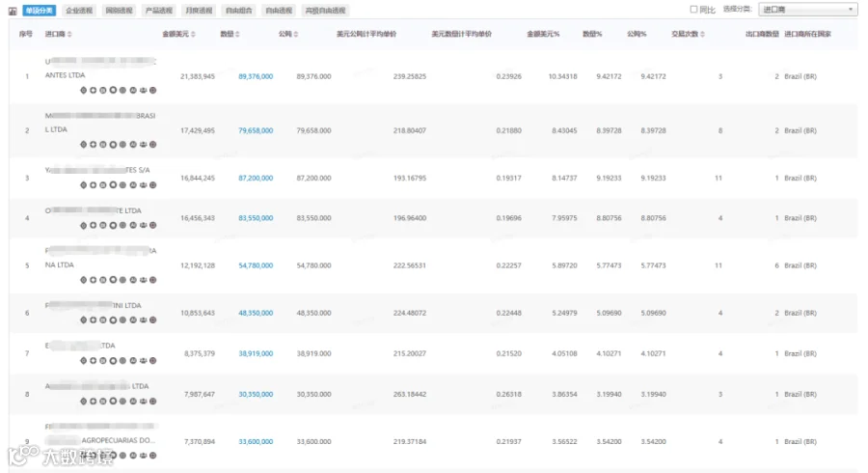Image resolution: width=868 pixels, height=473 pixels.
Task: Switch to the 国别透视 tab
Action: coord(119,11)
